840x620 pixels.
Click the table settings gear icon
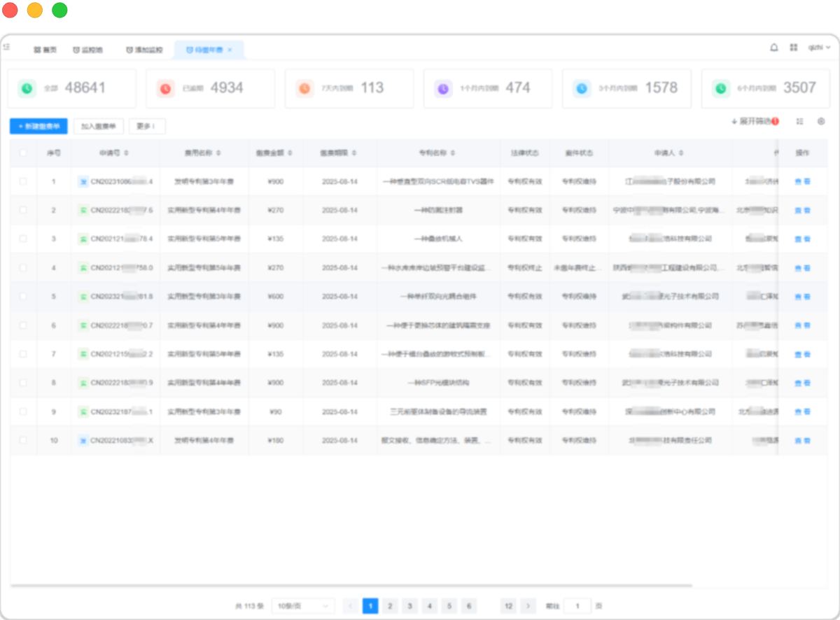click(x=821, y=121)
